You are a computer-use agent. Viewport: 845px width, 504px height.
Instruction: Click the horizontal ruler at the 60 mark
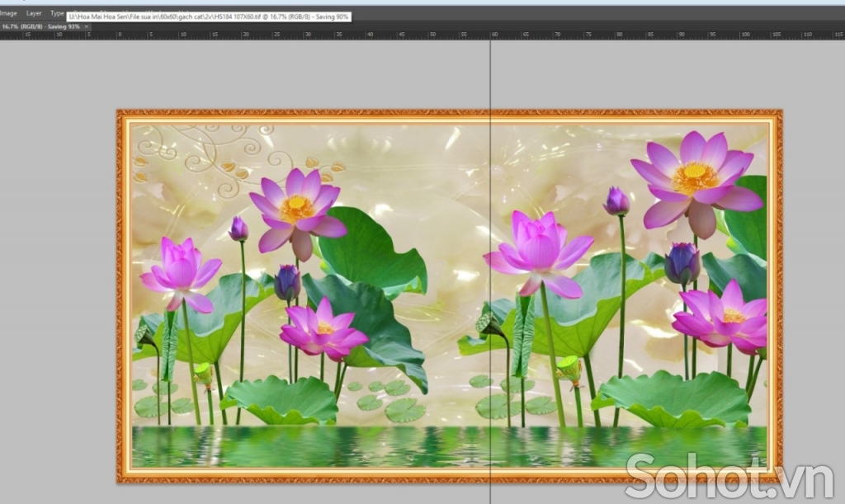495,35
